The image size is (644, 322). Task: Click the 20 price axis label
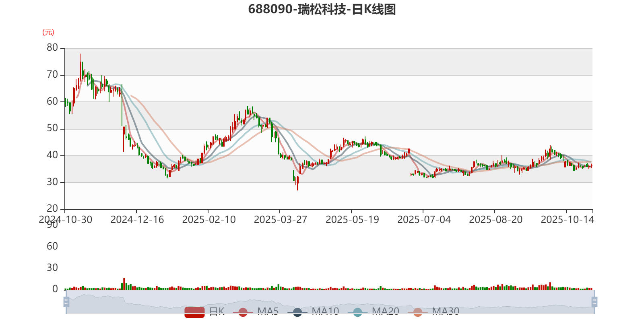point(52,209)
